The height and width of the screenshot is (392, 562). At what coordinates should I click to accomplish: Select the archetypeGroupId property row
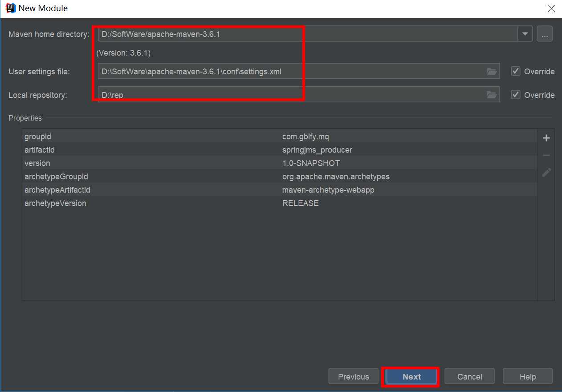click(x=280, y=177)
